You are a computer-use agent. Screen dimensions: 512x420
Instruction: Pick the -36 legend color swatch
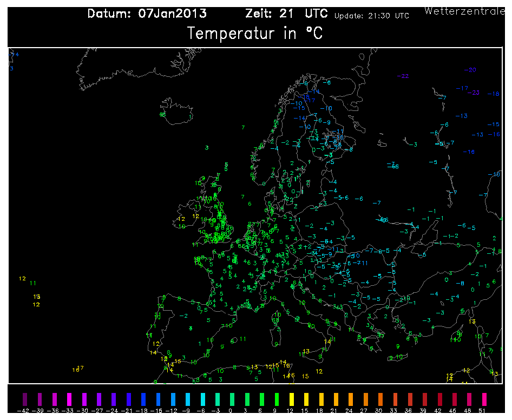tap(55, 399)
